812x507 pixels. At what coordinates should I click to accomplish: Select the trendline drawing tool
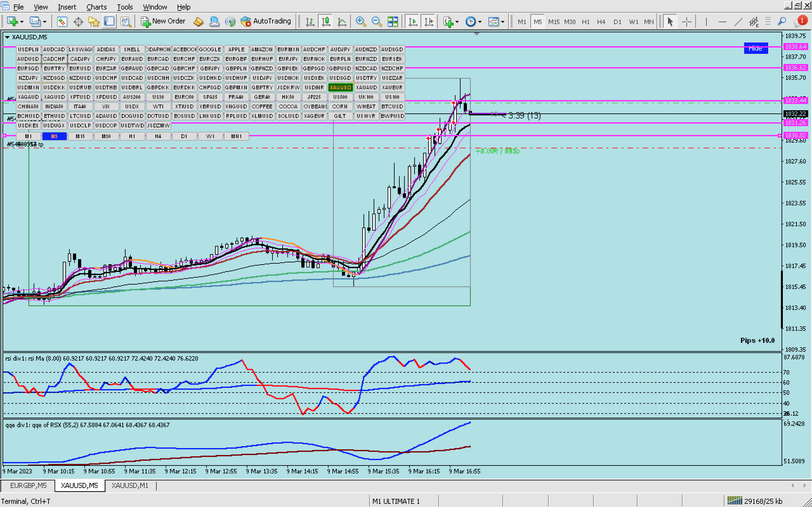738,22
